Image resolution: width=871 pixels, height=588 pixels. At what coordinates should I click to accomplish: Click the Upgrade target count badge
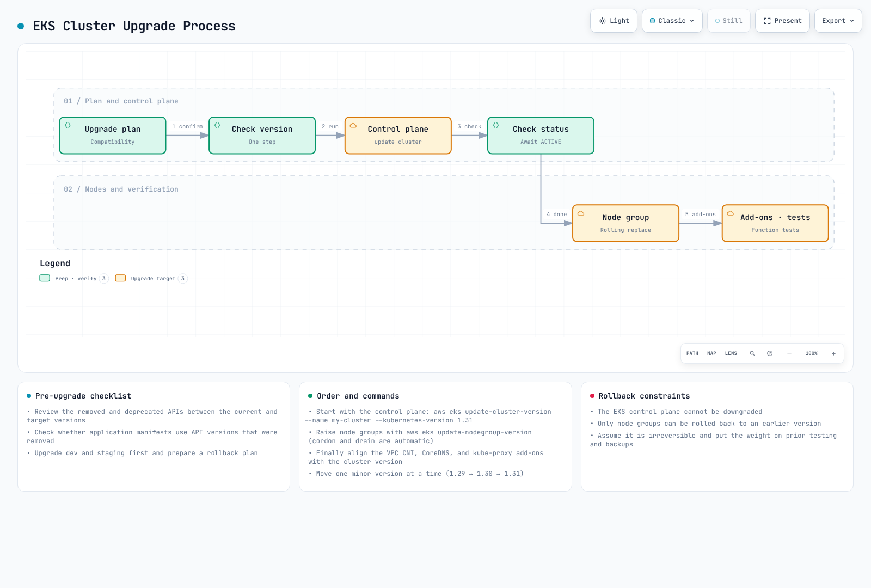point(183,278)
